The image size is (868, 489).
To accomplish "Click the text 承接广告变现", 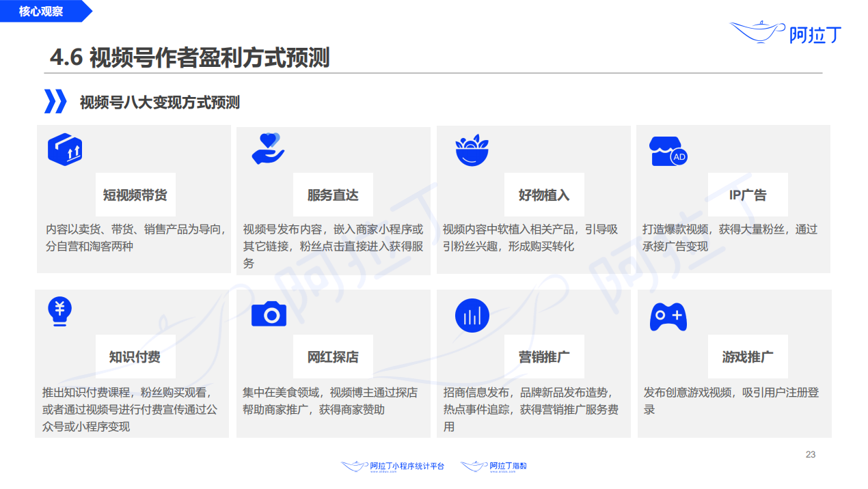I will click(675, 246).
